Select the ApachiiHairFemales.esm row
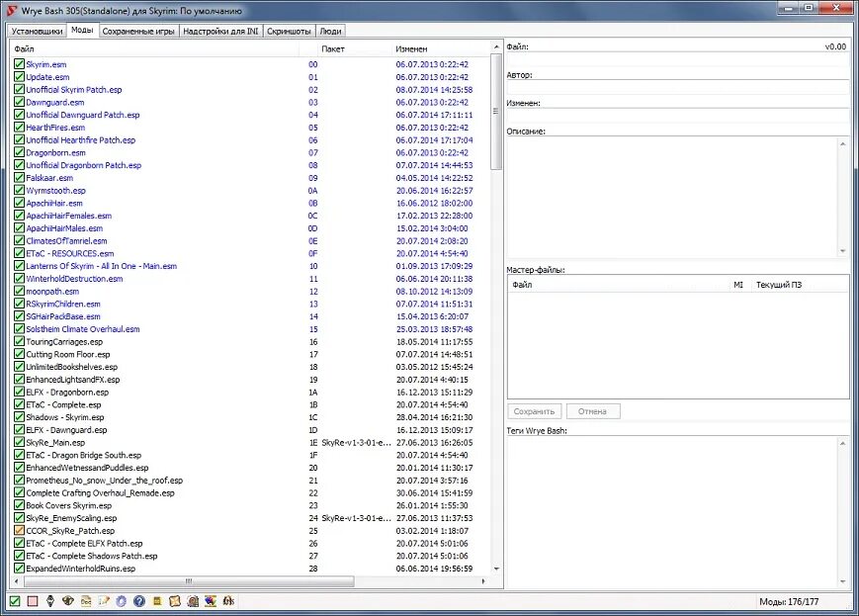859x616 pixels. click(251, 216)
